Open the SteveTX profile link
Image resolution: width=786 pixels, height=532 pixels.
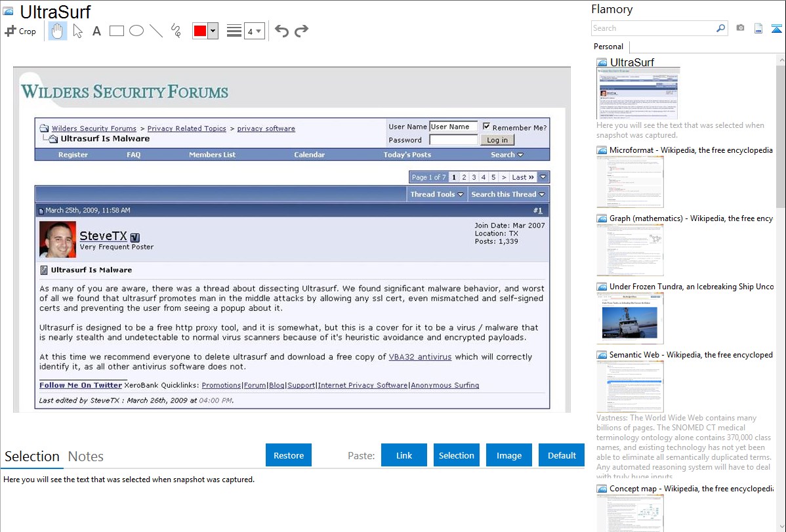(103, 235)
